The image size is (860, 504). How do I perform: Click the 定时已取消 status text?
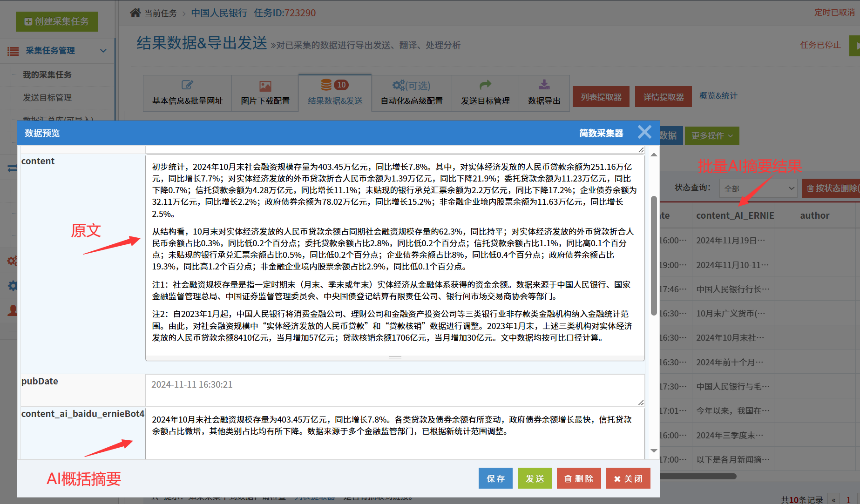834,13
